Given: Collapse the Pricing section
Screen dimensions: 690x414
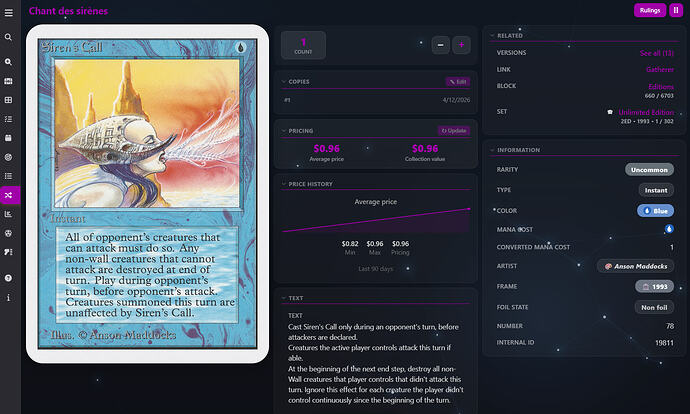Looking at the screenshot, I should click(284, 131).
